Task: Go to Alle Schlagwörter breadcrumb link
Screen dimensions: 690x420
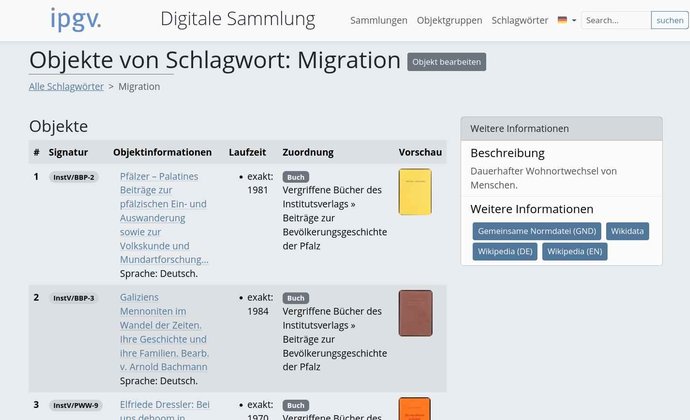Action: (x=66, y=87)
